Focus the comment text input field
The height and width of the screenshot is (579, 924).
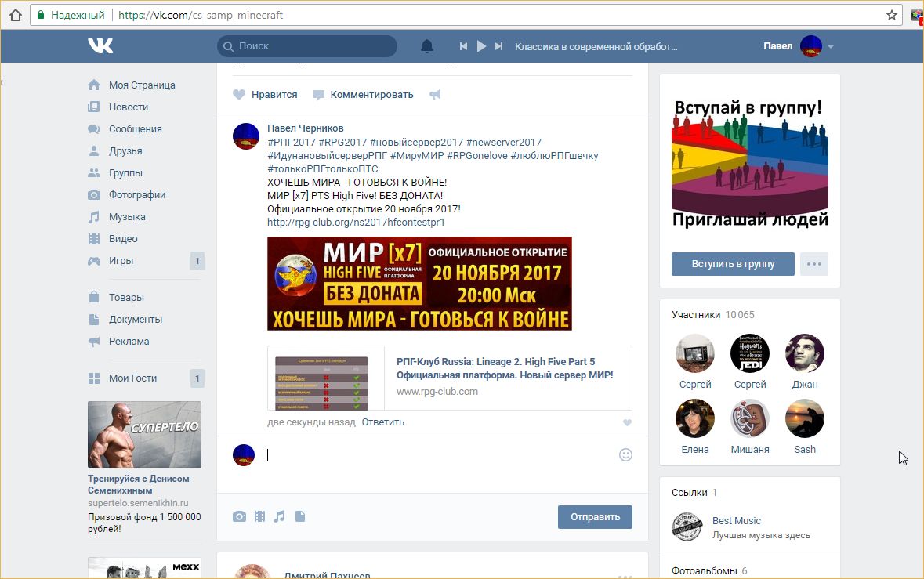(439, 454)
